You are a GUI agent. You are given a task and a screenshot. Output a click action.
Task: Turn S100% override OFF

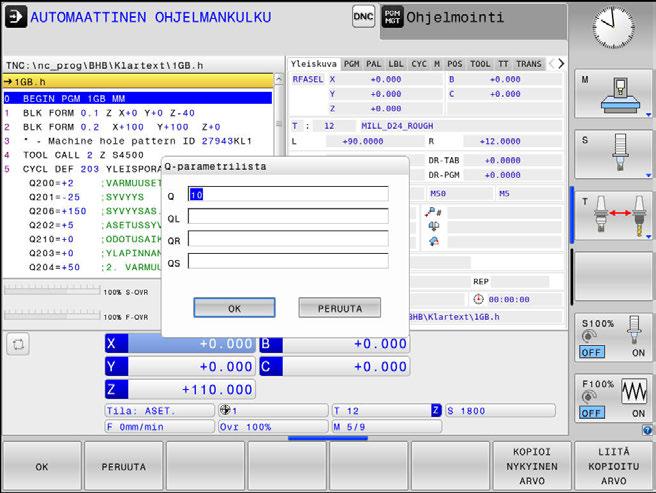click(592, 352)
